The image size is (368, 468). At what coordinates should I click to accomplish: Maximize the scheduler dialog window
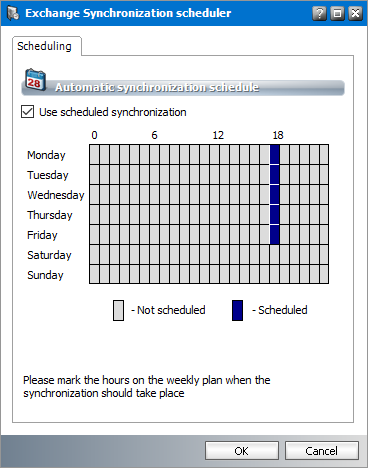(337, 13)
